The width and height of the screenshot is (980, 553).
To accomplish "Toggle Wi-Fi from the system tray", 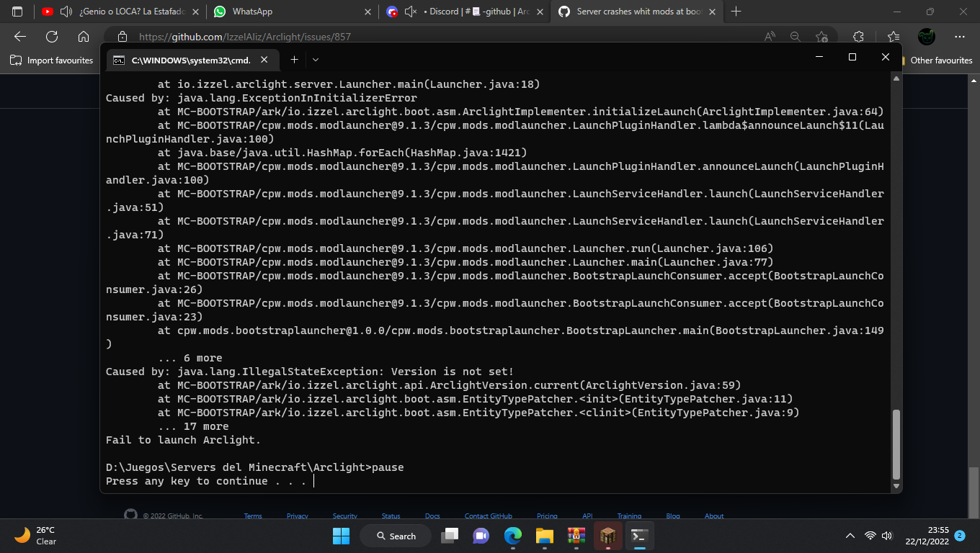I will coord(869,536).
